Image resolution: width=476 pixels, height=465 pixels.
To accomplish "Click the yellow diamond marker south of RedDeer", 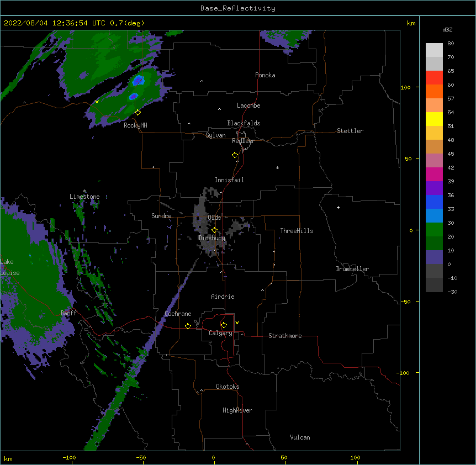I will (x=235, y=155).
